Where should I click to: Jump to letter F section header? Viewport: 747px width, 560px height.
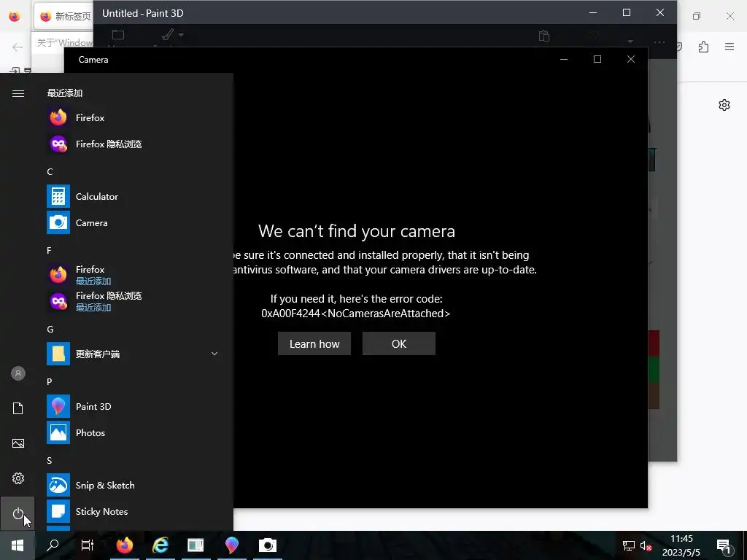[x=49, y=251]
